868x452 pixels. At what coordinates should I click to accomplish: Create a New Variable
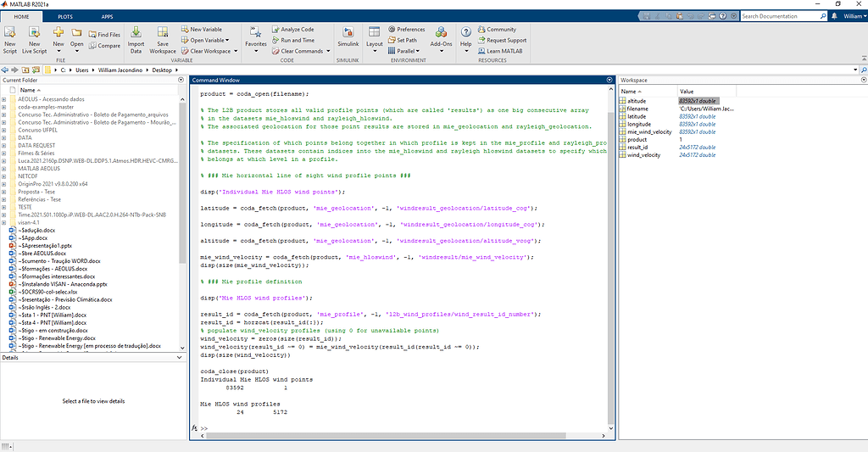tap(202, 29)
